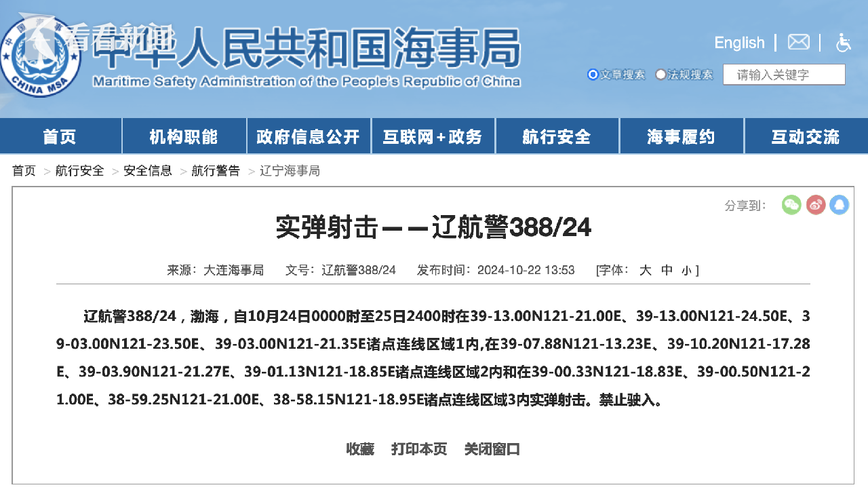
Task: Open the 首页 navigation tab
Action: pos(60,136)
